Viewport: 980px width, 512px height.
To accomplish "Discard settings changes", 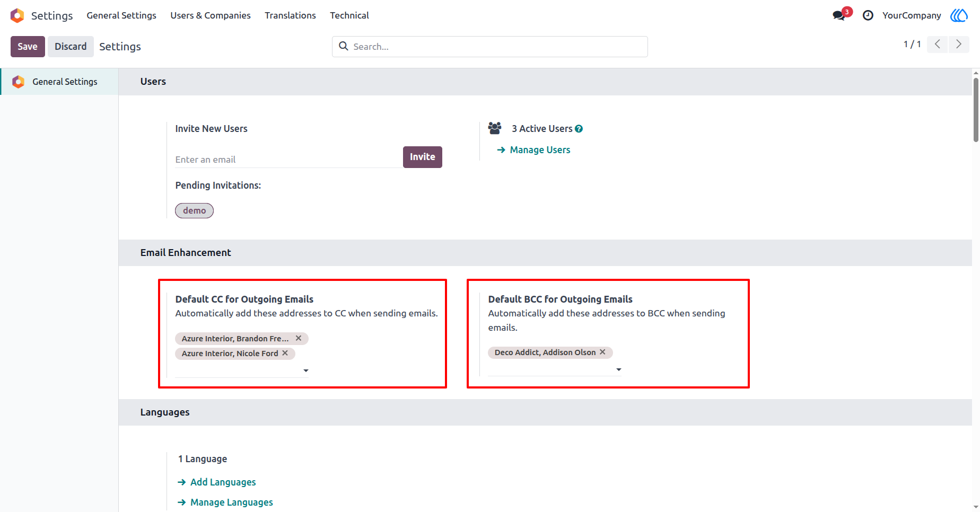I will coord(71,47).
